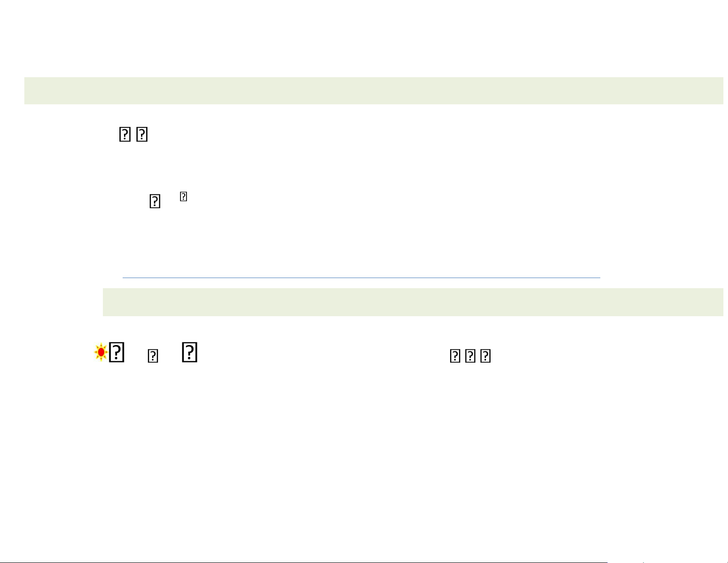
Task: Click the medium placeholder glyph beside the tiny superscript box
Action: pos(155,202)
